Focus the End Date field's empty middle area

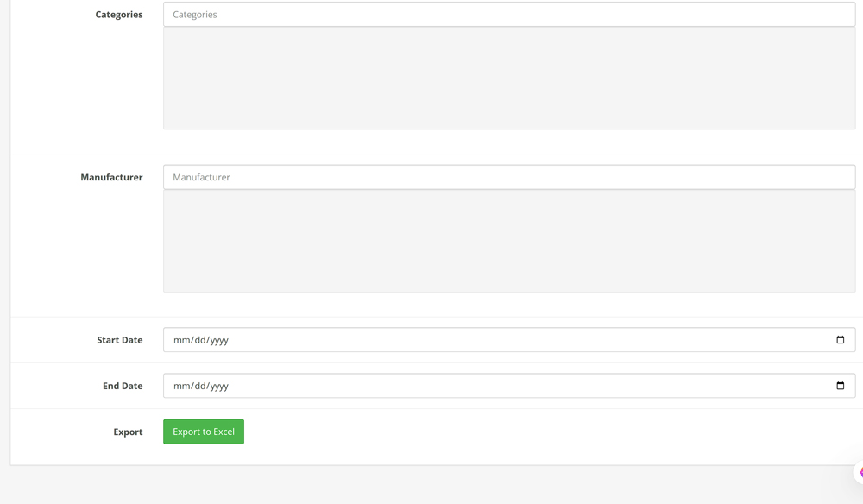(518, 386)
